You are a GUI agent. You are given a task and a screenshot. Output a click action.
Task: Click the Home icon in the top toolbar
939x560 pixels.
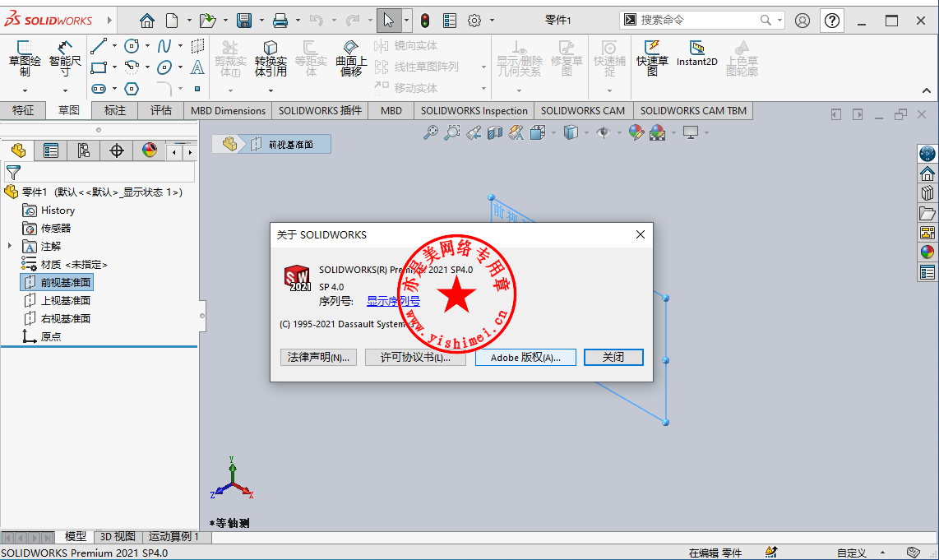tap(146, 21)
